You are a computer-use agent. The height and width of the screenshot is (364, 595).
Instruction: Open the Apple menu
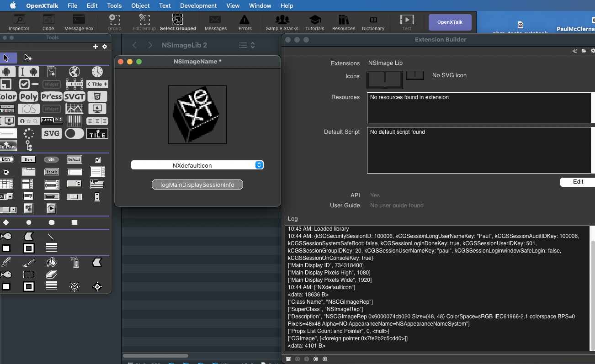(13, 5)
